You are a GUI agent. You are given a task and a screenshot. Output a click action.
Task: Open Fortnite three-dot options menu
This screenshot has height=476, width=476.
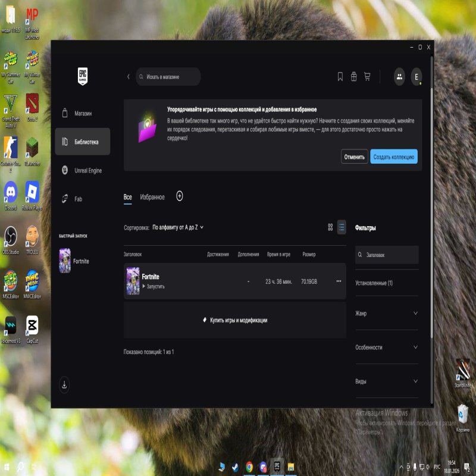coord(339,281)
